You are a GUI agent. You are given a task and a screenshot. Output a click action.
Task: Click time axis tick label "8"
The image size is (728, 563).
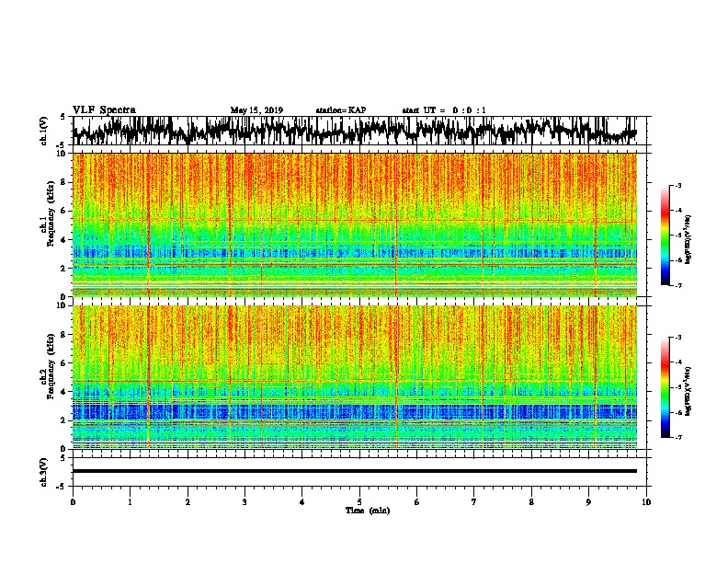(531, 502)
